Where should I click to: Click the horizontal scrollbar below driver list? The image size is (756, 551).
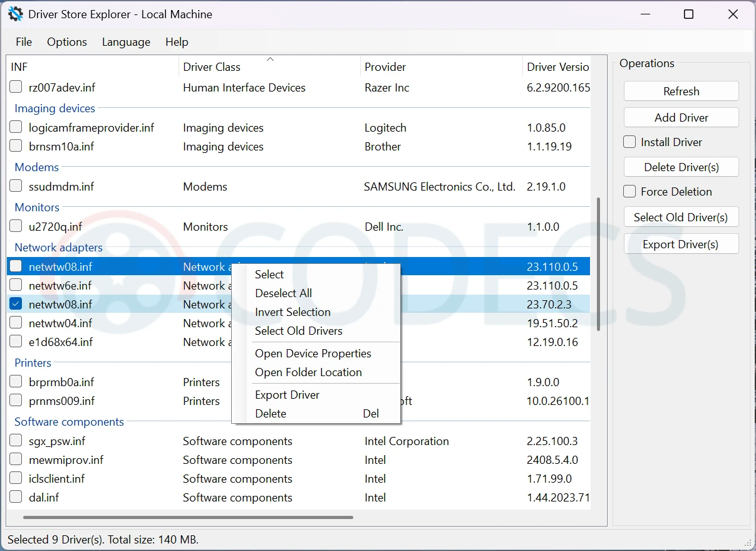tap(188, 517)
